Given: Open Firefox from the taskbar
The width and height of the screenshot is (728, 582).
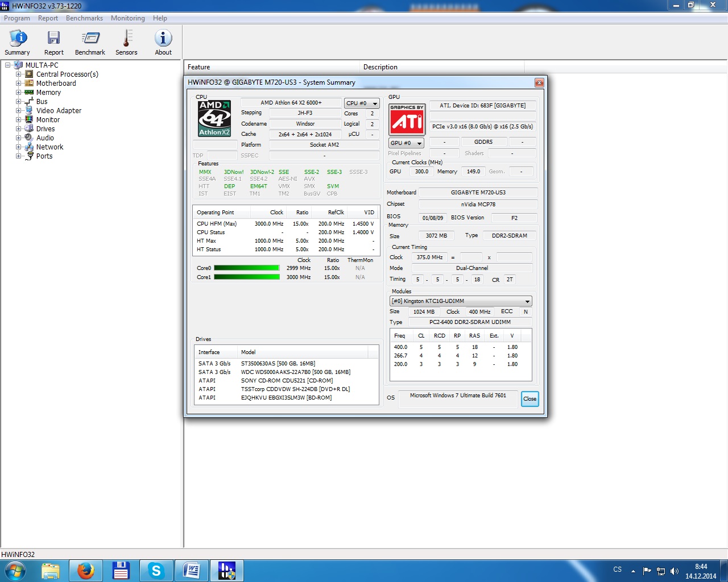Looking at the screenshot, I should click(86, 571).
